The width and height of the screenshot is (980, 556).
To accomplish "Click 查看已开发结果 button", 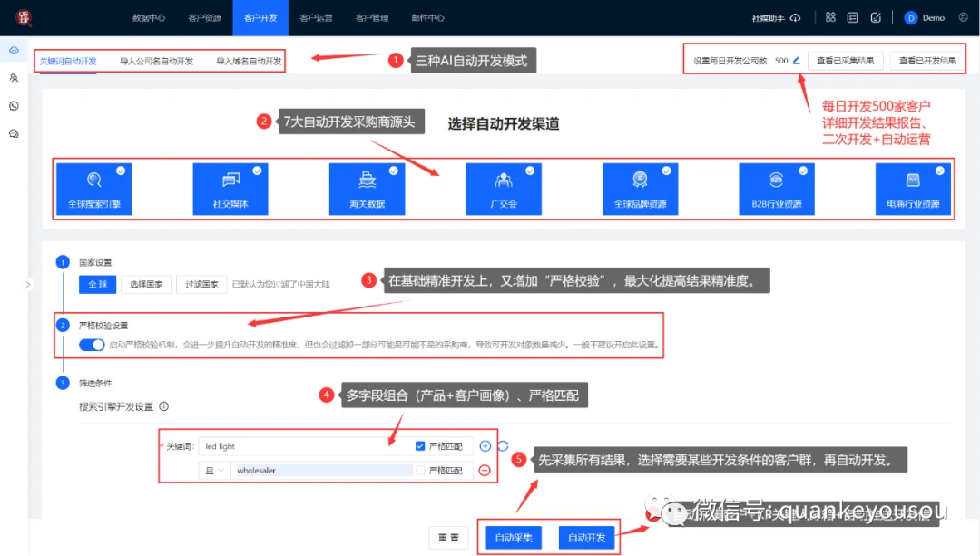I will click(927, 61).
